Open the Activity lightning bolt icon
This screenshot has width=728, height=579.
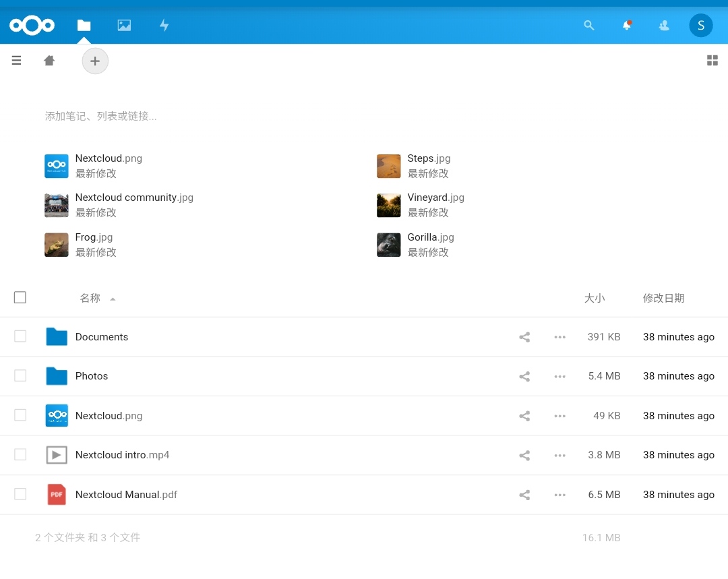164,25
